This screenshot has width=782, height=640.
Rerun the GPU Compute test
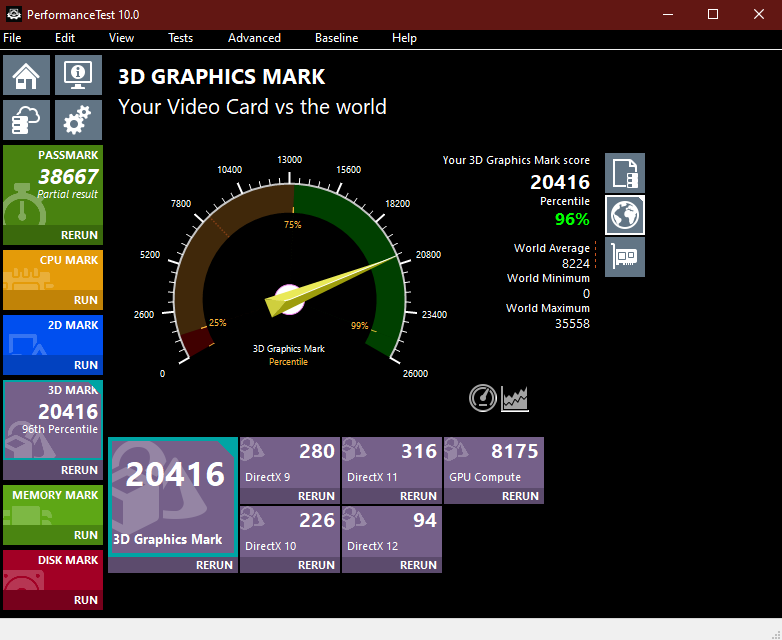[x=494, y=496]
